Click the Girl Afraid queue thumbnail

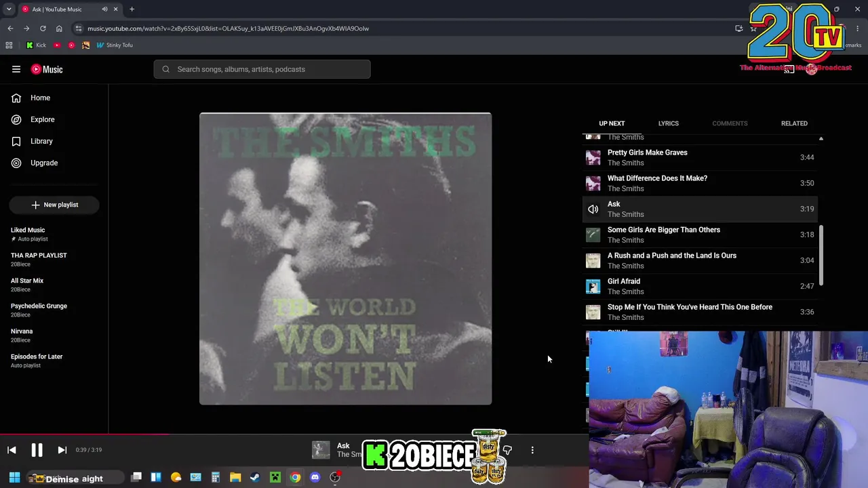(x=593, y=286)
